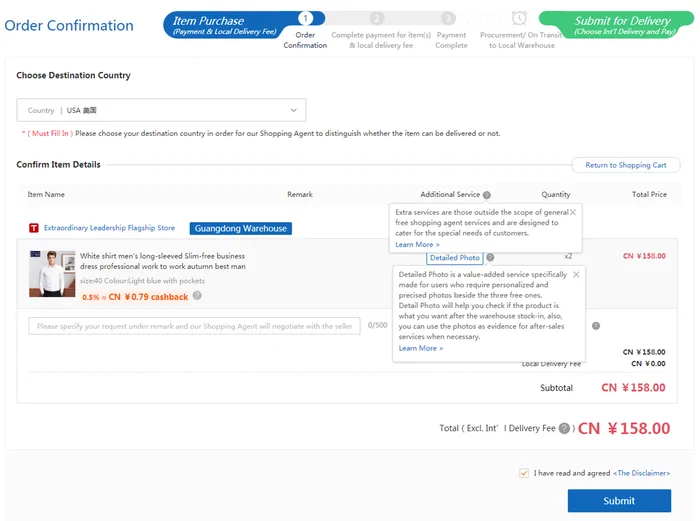Screen dimensions: 700x521
Task: Click the cashback help icon
Action: tap(197, 296)
